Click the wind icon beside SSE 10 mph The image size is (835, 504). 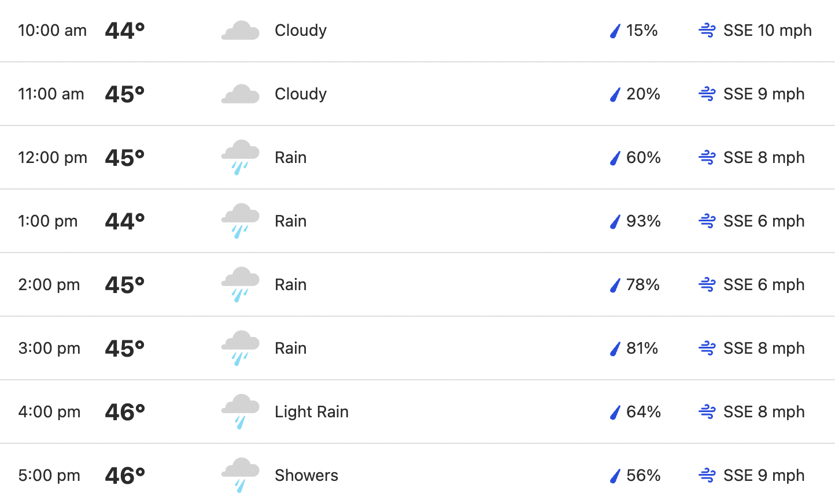[707, 31]
